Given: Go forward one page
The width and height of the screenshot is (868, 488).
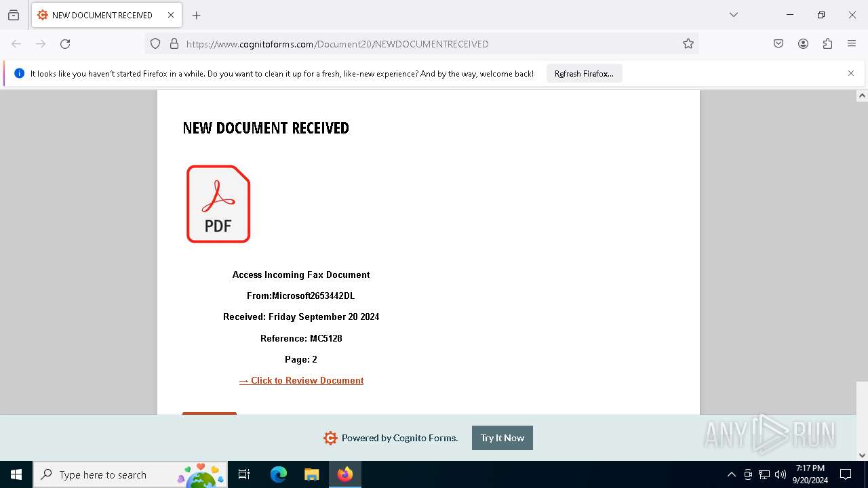Looking at the screenshot, I should pos(41,44).
